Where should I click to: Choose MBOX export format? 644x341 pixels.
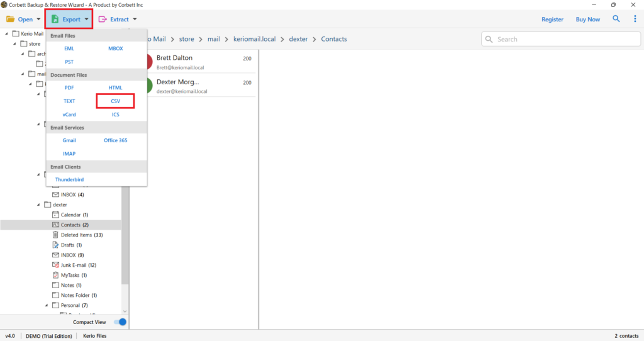point(116,48)
